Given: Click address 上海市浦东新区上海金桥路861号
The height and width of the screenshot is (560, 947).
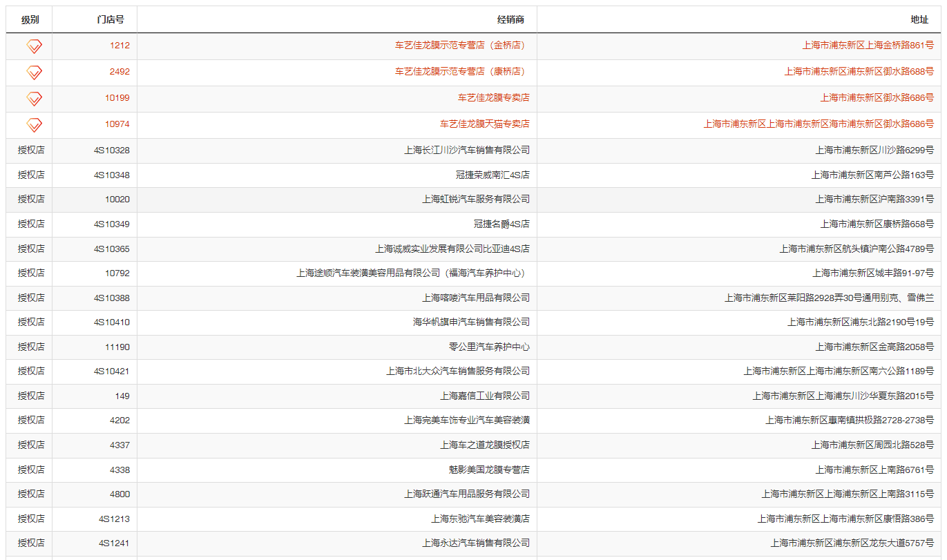Looking at the screenshot, I should pyautogui.click(x=868, y=46).
